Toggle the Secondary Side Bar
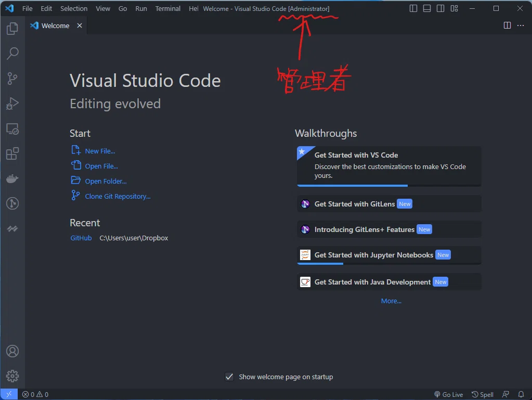 [440, 8]
